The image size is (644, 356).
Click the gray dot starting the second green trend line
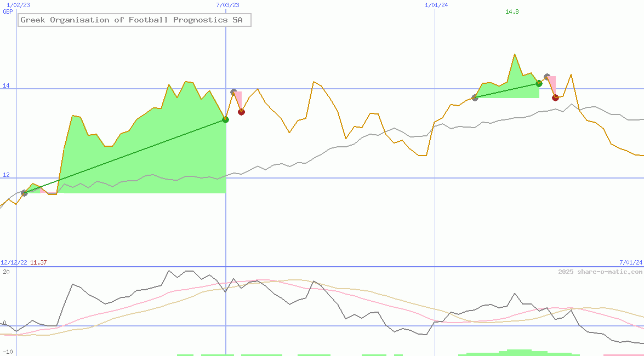(475, 97)
